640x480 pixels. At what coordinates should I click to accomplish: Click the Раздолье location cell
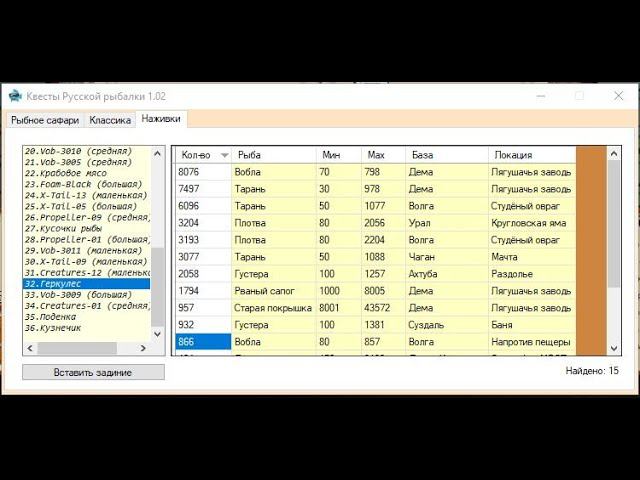coord(532,274)
